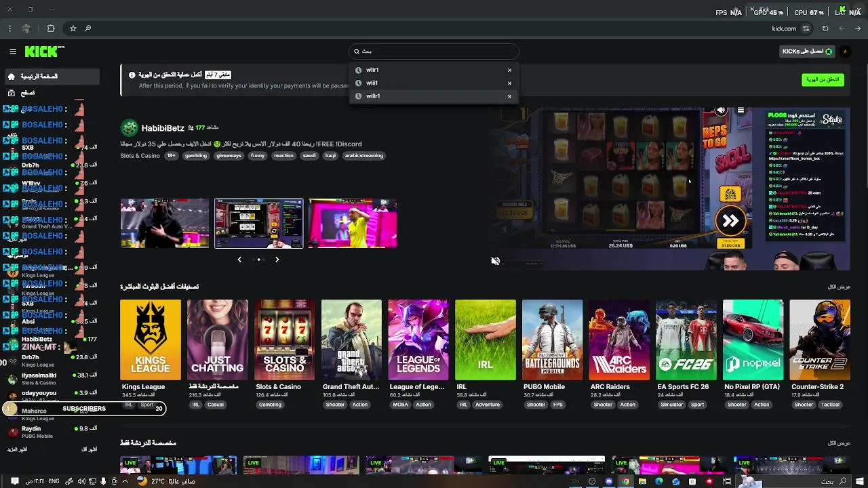Image resolution: width=868 pixels, height=488 pixels.
Task: Open Slots & Casino category card
Action: pyautogui.click(x=285, y=340)
